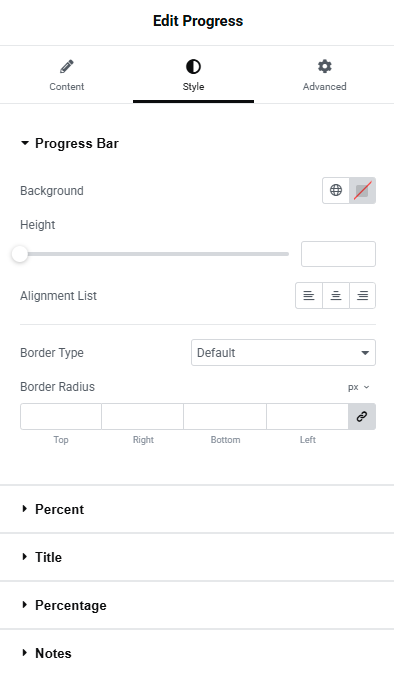Click the half-circle Style icon
394x676 pixels.
[x=193, y=67]
